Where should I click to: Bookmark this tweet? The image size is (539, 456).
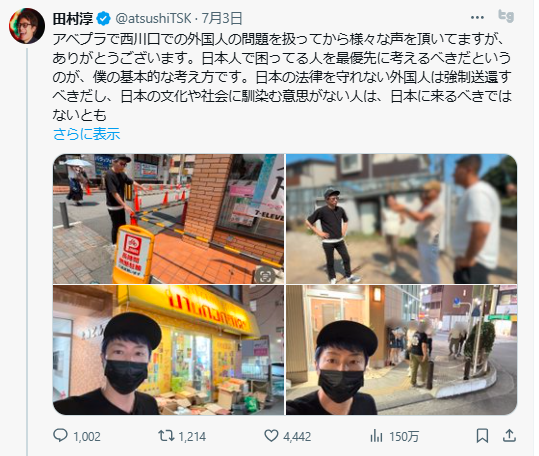coord(482,436)
